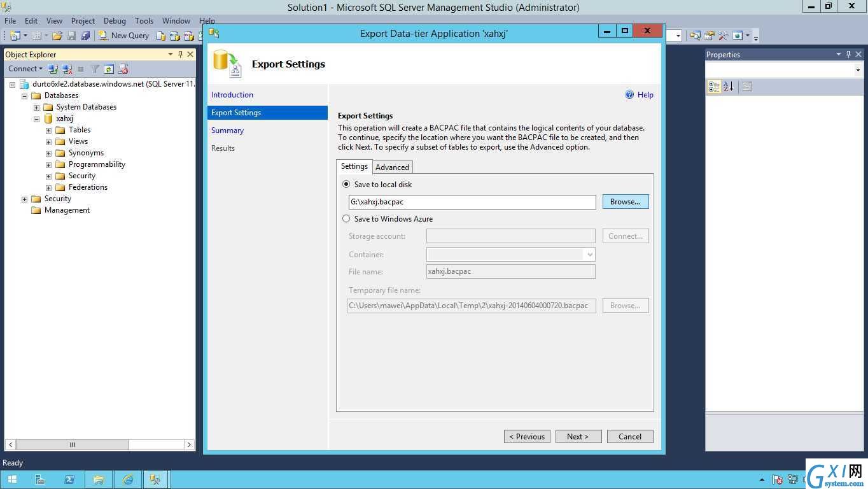The width and height of the screenshot is (868, 489).
Task: Click the New Query toolbar button
Action: (123, 36)
